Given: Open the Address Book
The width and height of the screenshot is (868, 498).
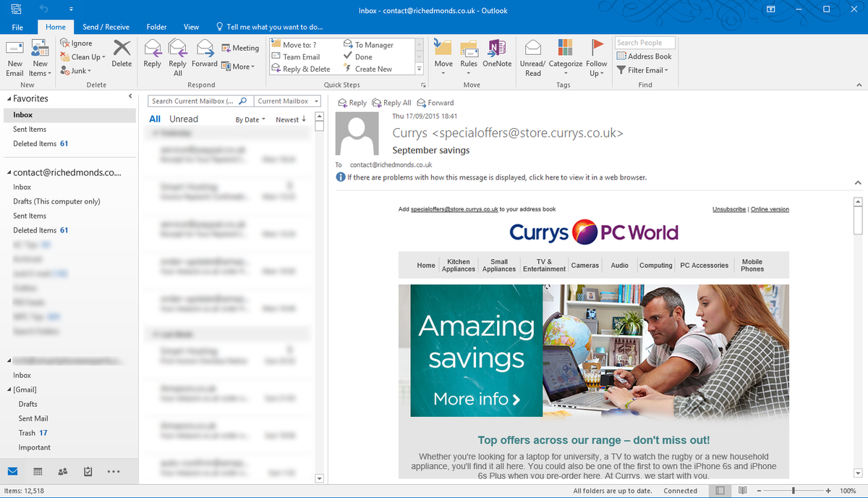Looking at the screenshot, I should (x=644, y=56).
